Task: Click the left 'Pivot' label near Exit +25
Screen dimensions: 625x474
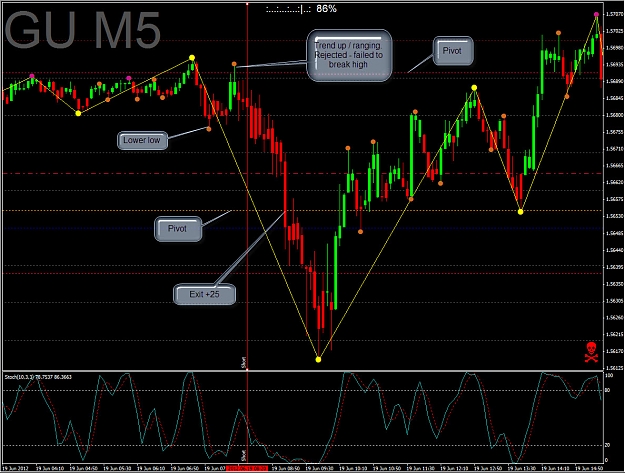Action: (178, 229)
